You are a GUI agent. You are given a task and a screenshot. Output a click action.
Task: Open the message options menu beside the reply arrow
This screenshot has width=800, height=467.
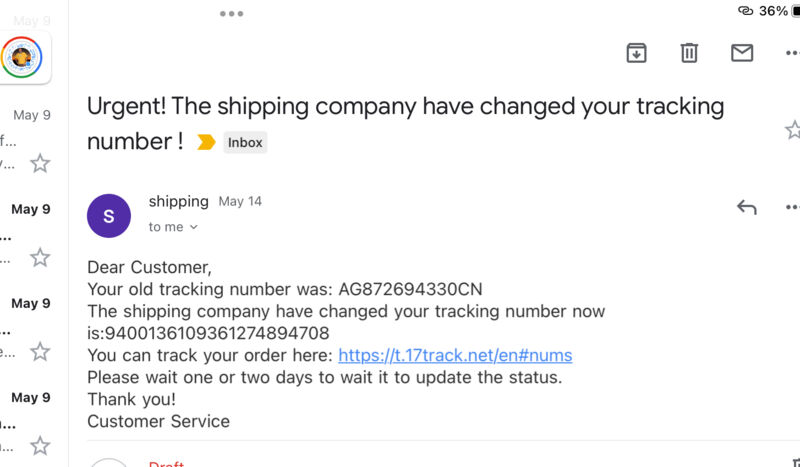[792, 207]
